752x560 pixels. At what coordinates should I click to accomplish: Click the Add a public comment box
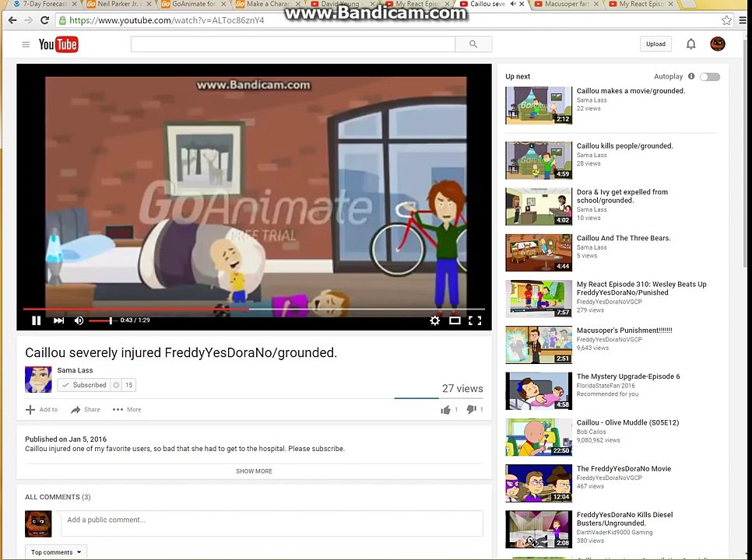(272, 523)
